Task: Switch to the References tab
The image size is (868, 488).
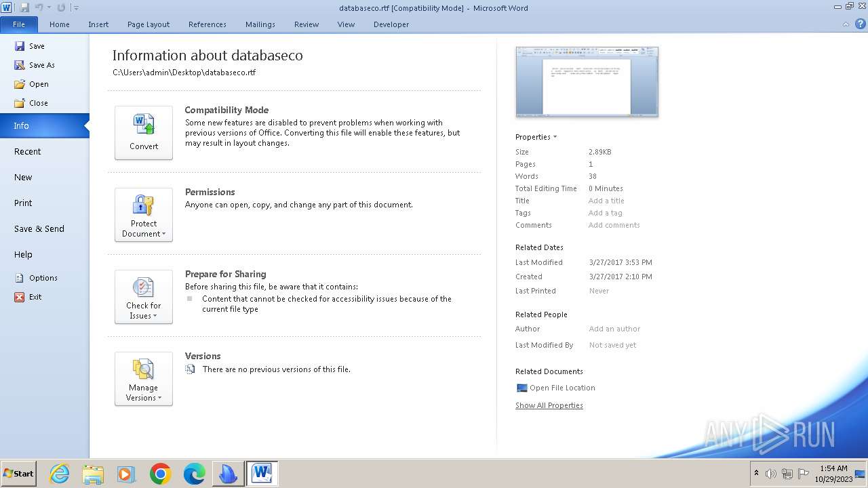Action: click(208, 24)
